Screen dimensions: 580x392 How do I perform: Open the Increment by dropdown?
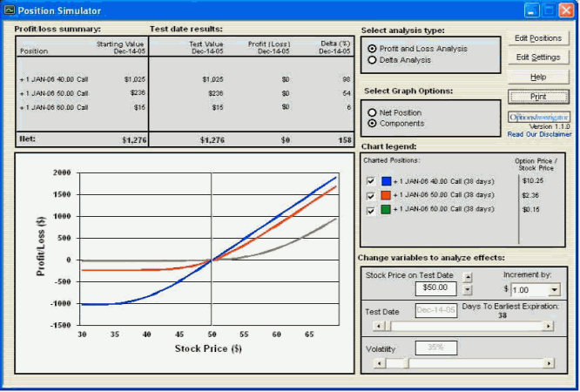pos(554,289)
